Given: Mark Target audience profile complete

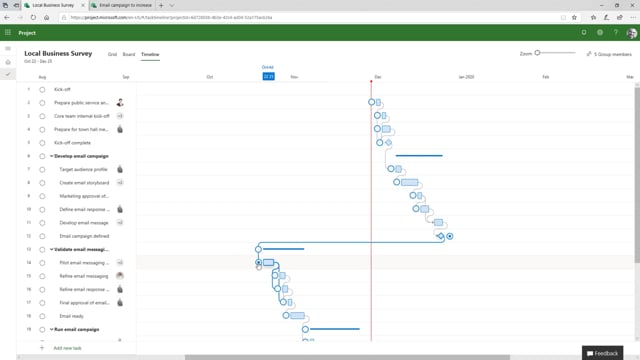Looking at the screenshot, I should point(42,169).
